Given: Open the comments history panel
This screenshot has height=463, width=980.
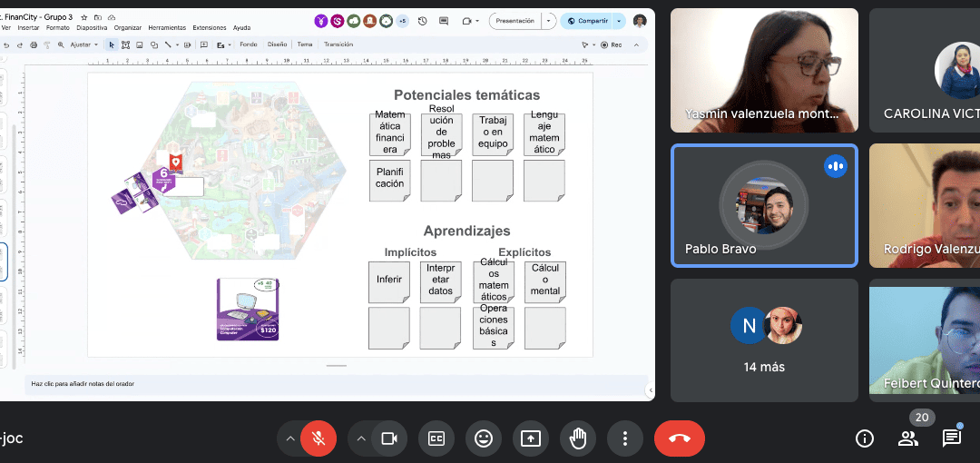Looking at the screenshot, I should coord(444,21).
